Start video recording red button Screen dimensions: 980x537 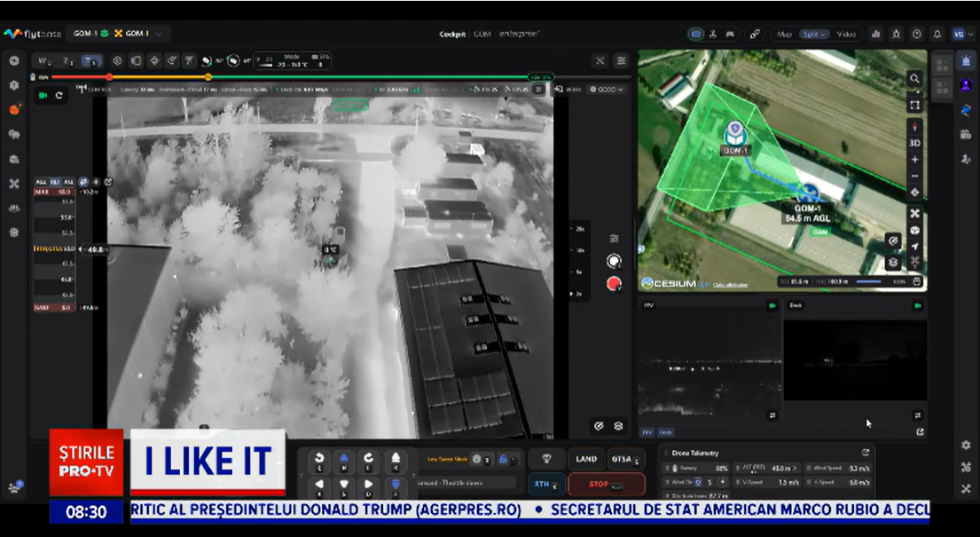coord(614,284)
